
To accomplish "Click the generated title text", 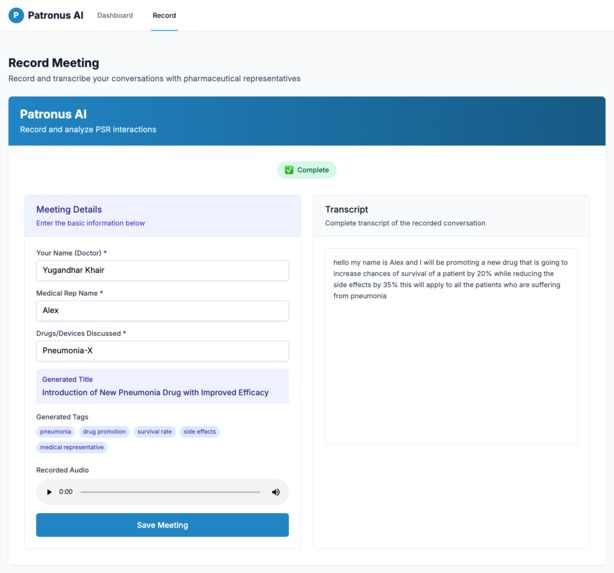I will (x=155, y=392).
